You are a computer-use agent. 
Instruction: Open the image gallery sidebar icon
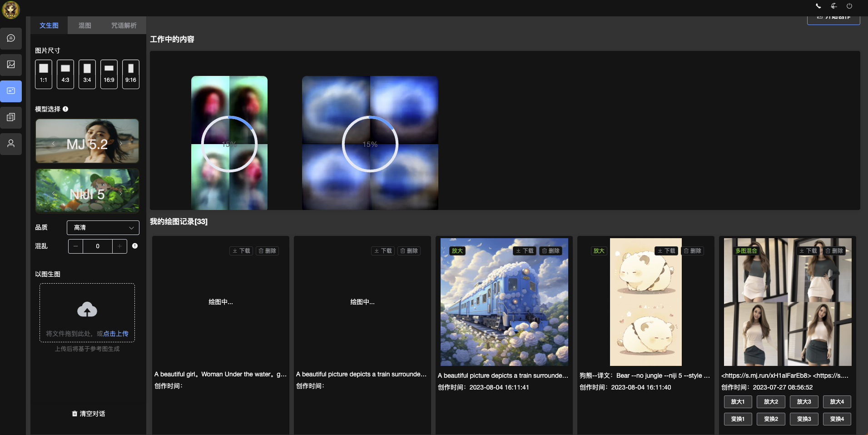coord(11,65)
